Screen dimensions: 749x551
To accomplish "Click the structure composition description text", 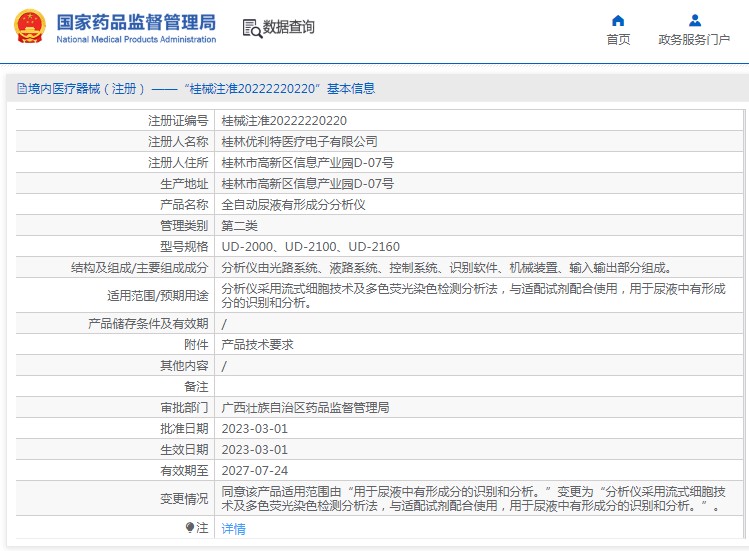I will (x=447, y=268).
